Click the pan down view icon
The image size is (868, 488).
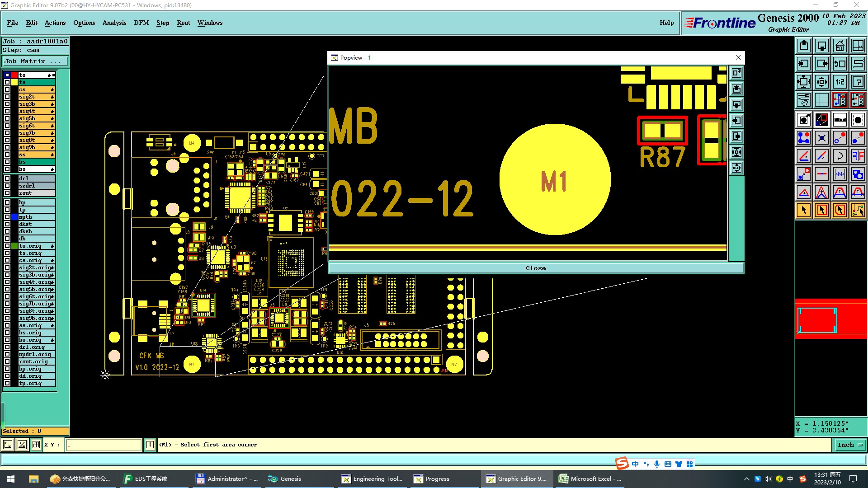tap(822, 46)
